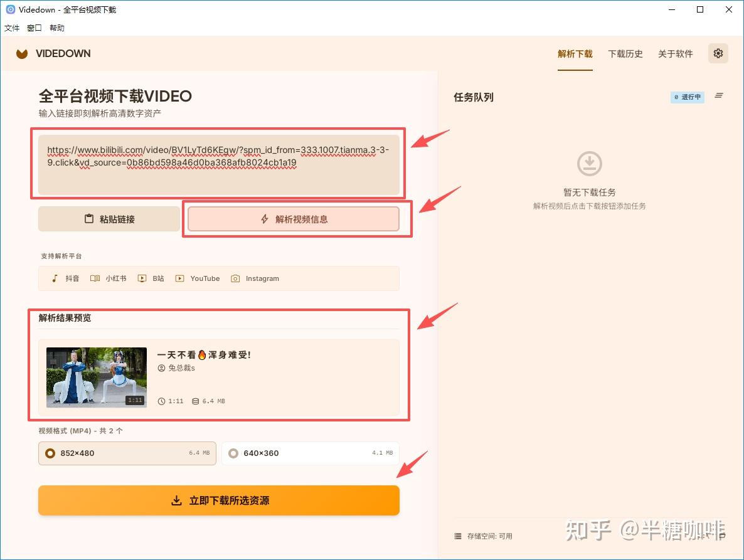
Task: Focus the bilibili URL input box
Action: click(x=219, y=164)
